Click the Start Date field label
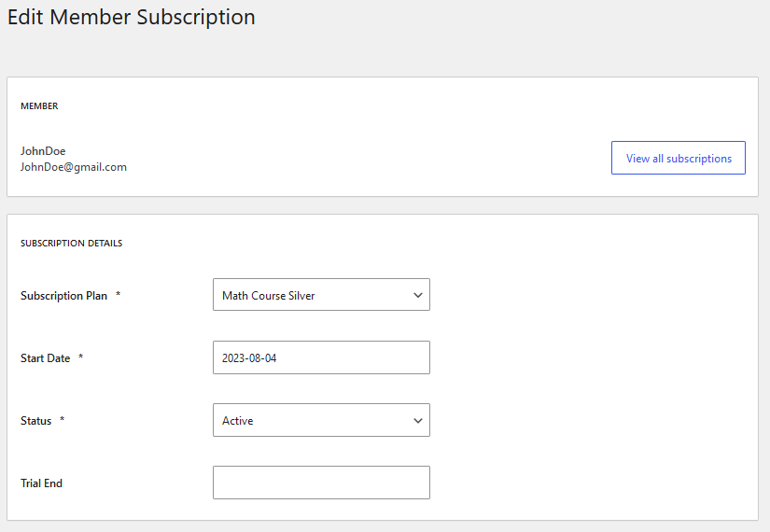Viewport: 770px width, 532px height. point(45,358)
